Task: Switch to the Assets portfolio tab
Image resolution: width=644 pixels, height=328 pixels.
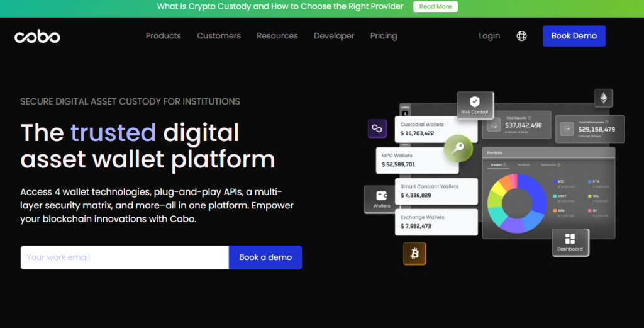Action: tap(497, 165)
